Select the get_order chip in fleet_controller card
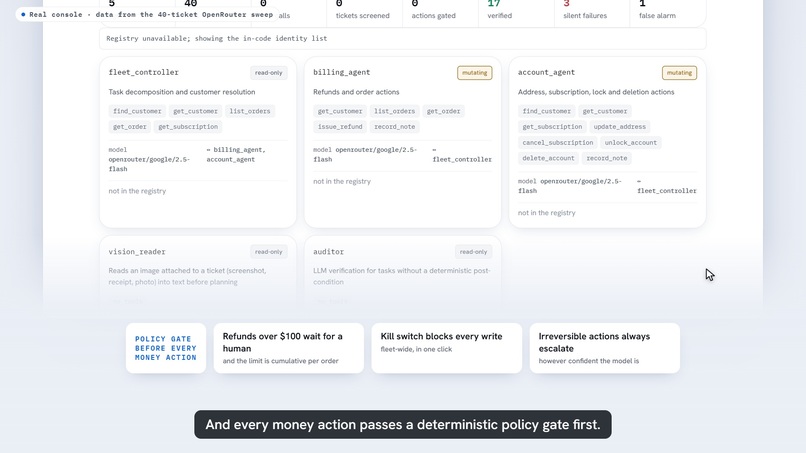806x453 pixels. click(x=130, y=126)
